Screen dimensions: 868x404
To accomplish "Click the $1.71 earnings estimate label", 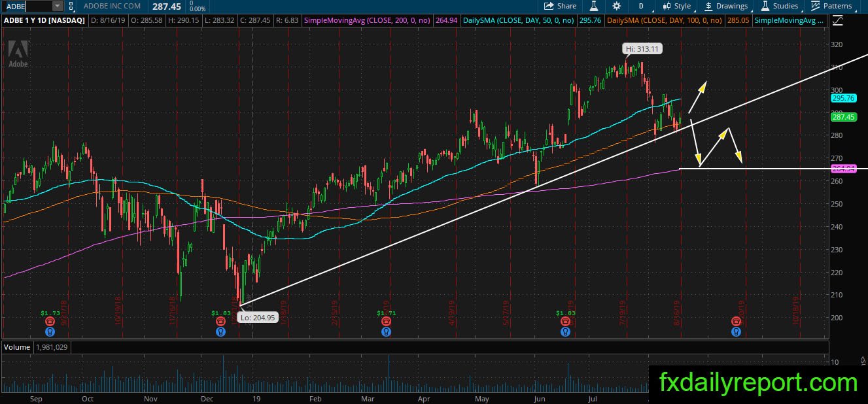I will (387, 313).
